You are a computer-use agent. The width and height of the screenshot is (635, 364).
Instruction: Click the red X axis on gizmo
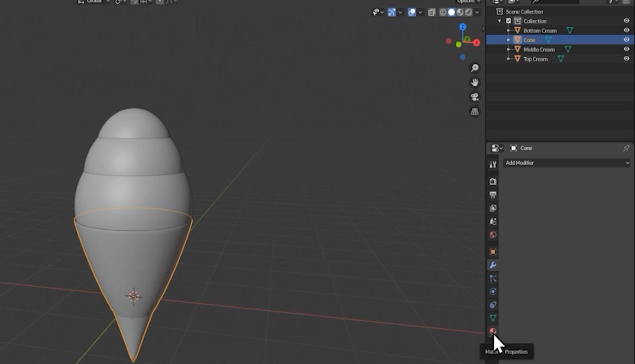click(x=477, y=43)
